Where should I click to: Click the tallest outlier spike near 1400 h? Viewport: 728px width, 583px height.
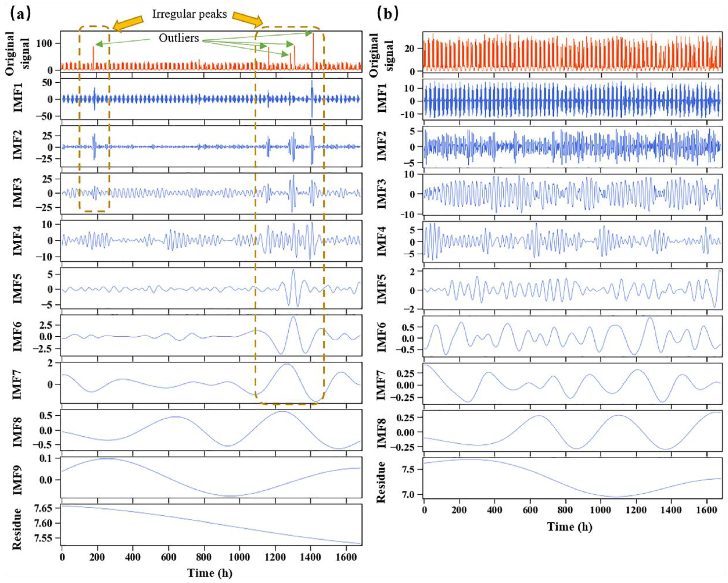[x=313, y=51]
